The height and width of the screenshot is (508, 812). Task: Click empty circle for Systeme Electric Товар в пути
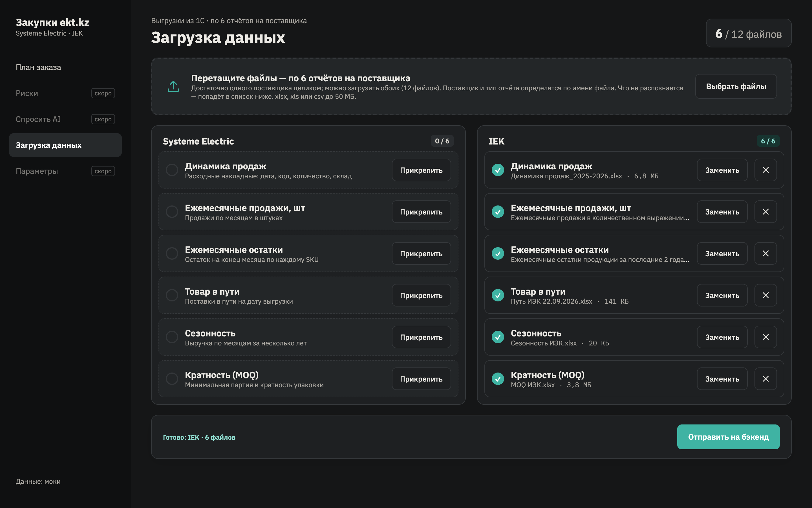click(x=172, y=295)
